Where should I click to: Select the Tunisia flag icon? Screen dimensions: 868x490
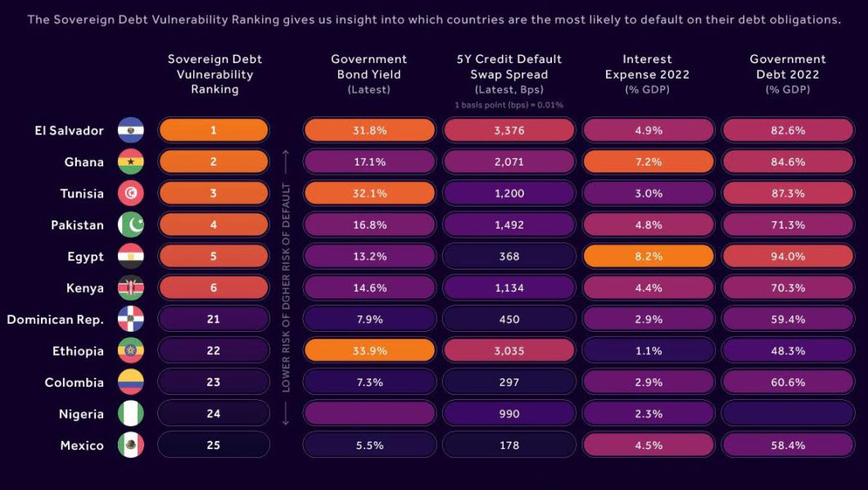click(x=131, y=193)
